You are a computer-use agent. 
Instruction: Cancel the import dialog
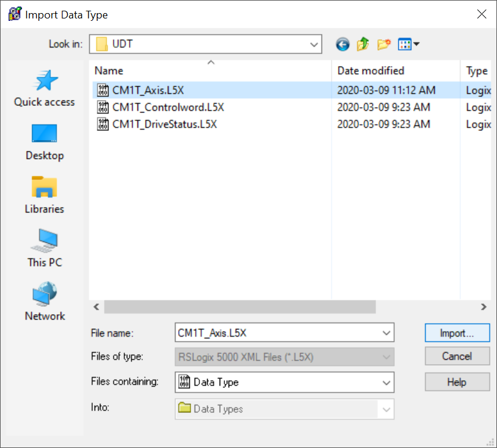click(x=457, y=356)
